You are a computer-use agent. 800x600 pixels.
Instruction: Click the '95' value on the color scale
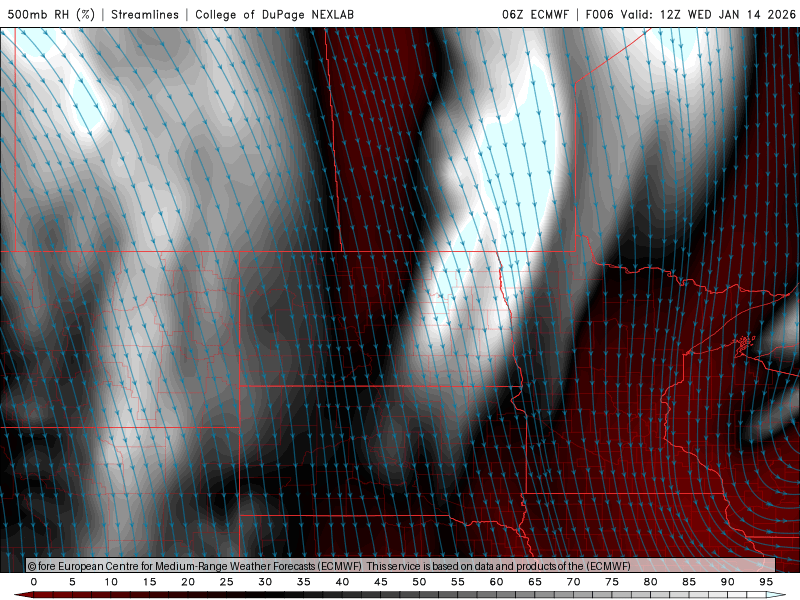[x=766, y=582]
